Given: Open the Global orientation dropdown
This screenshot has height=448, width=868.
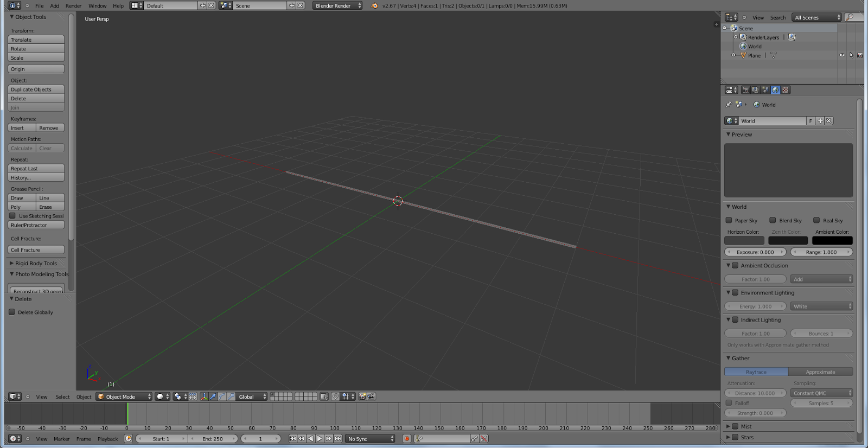Looking at the screenshot, I should (x=252, y=396).
